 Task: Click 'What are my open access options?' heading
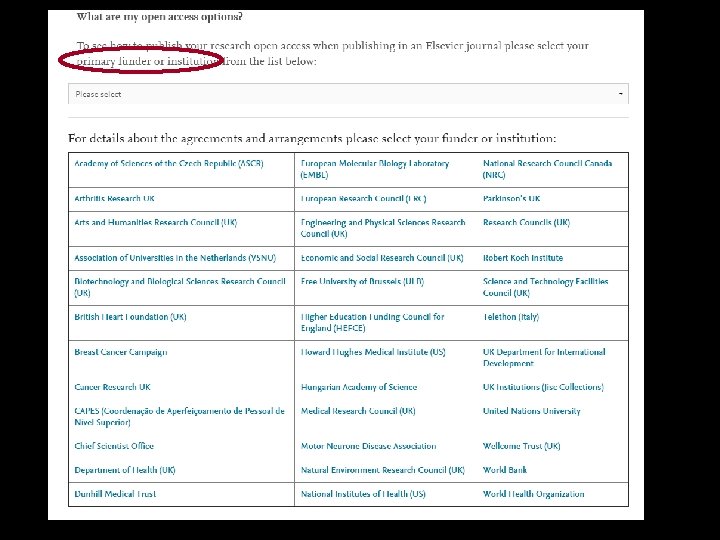pos(159,17)
